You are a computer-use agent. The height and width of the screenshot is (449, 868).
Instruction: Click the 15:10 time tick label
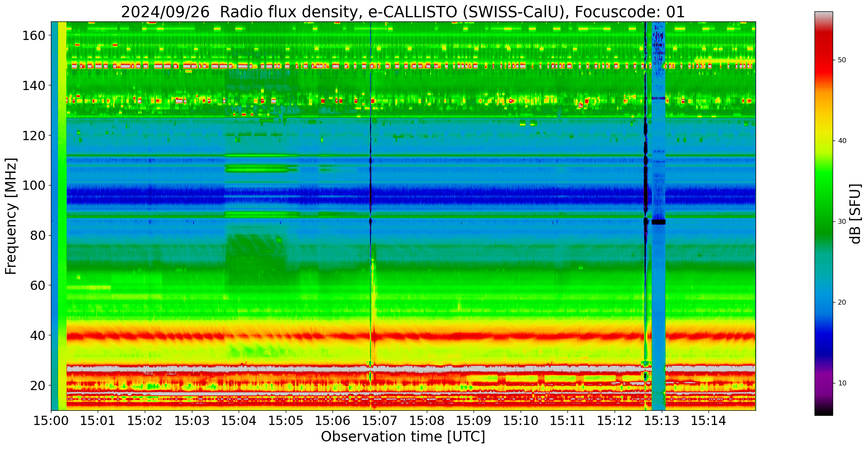521,420
